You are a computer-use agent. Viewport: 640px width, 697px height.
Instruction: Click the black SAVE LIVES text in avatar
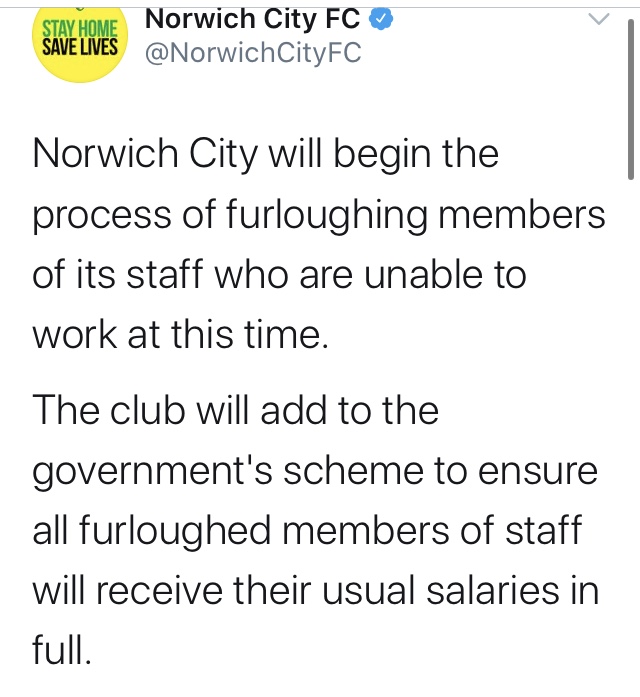point(80,47)
